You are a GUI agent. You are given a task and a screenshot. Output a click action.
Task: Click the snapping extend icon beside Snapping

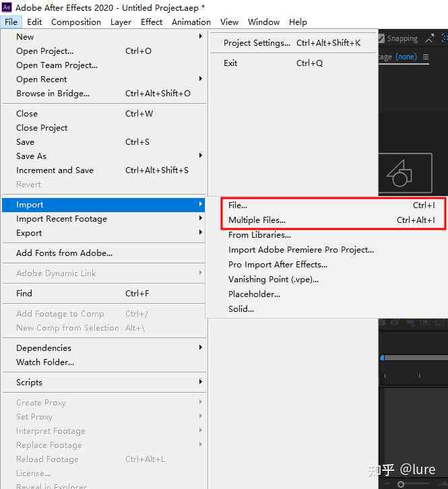pyautogui.click(x=430, y=38)
